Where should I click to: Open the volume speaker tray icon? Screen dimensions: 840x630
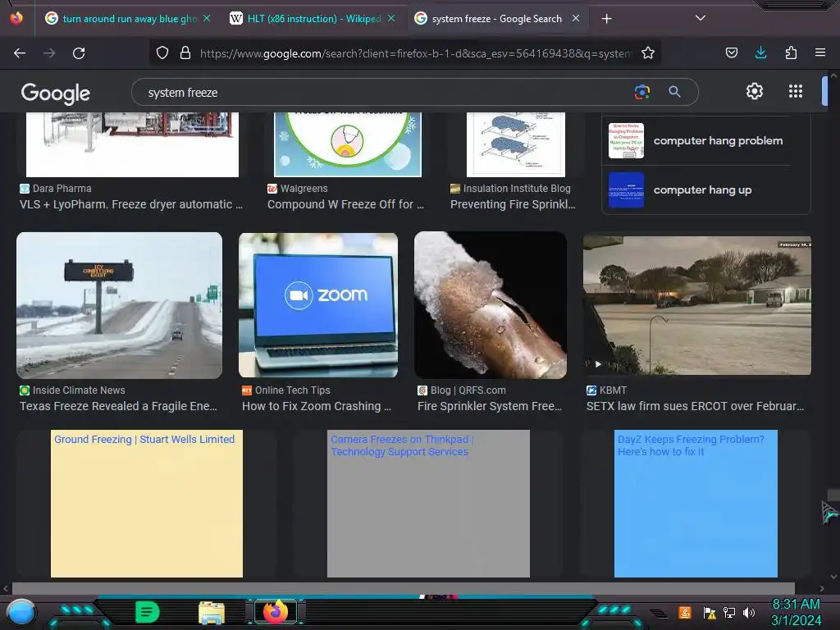[749, 612]
